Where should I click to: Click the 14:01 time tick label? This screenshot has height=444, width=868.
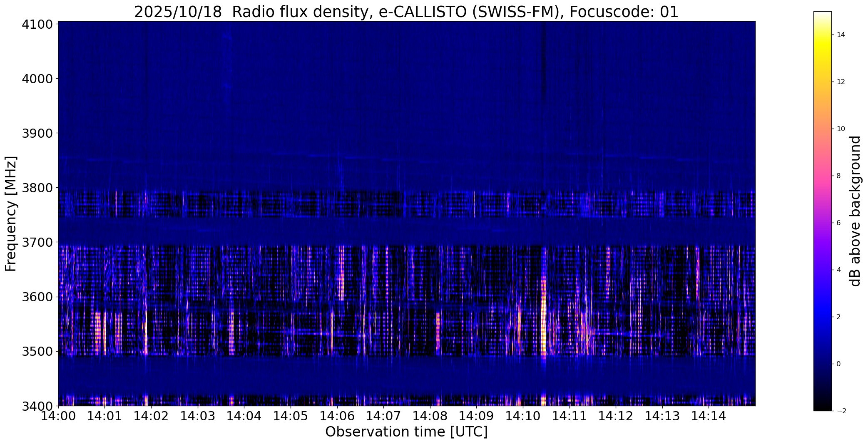[105, 416]
